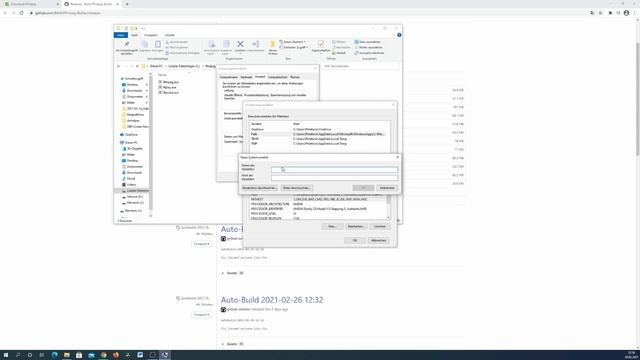Open the Einfacher Zugriff dropdown in ribbon
640x360 pixels.
[293, 47]
